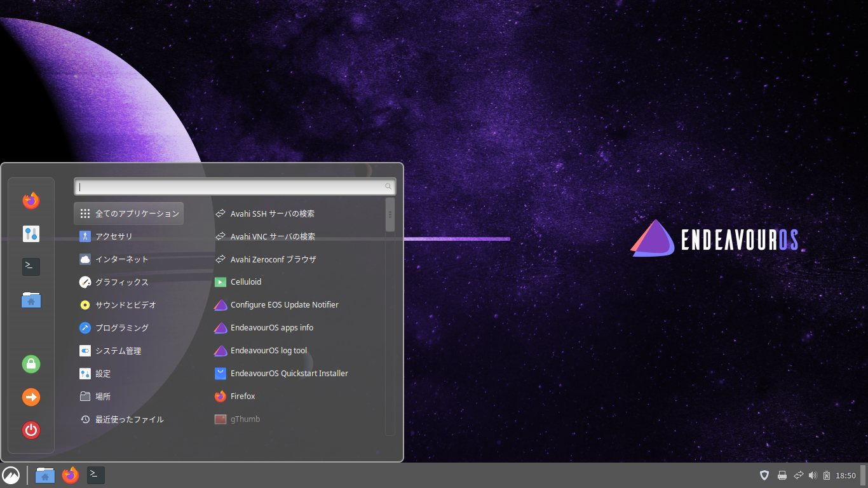This screenshot has width=868, height=488.
Task: Click the battery icon in the tray
Action: (x=827, y=475)
